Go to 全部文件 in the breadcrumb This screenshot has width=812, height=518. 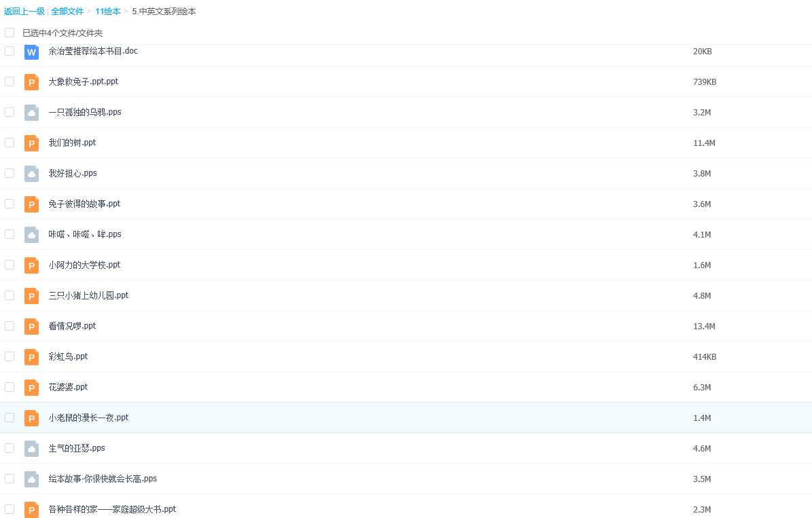(67, 12)
